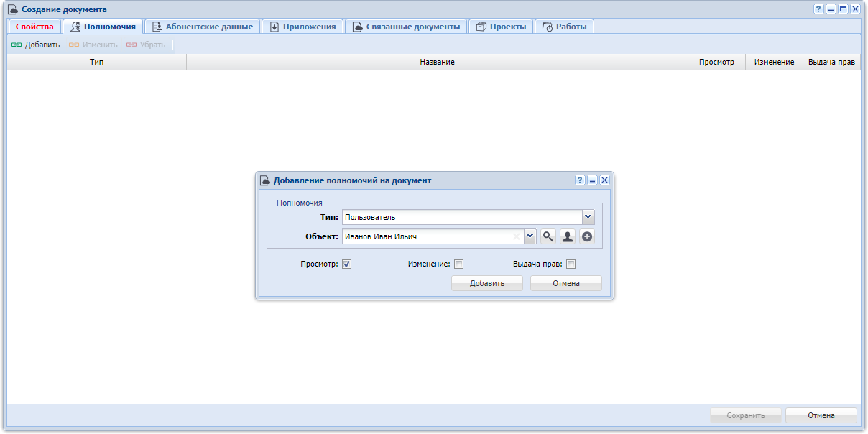Click the user silhouette icon beside Объект
The width and height of the screenshot is (868, 434).
568,236
